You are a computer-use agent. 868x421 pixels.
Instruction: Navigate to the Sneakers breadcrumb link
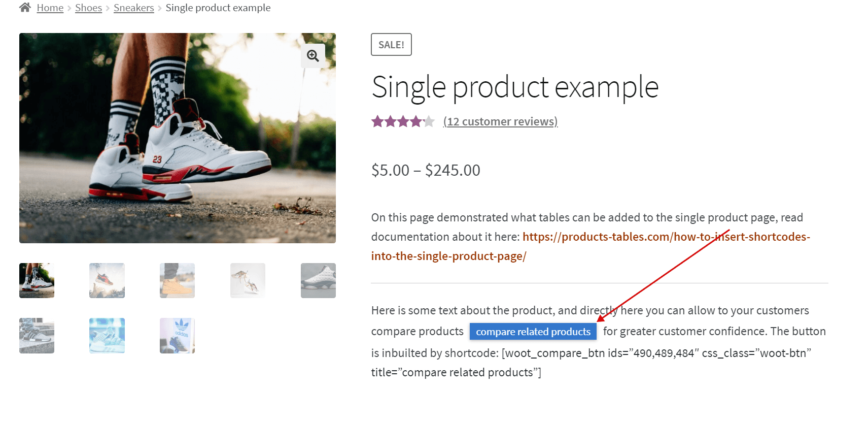coord(134,8)
